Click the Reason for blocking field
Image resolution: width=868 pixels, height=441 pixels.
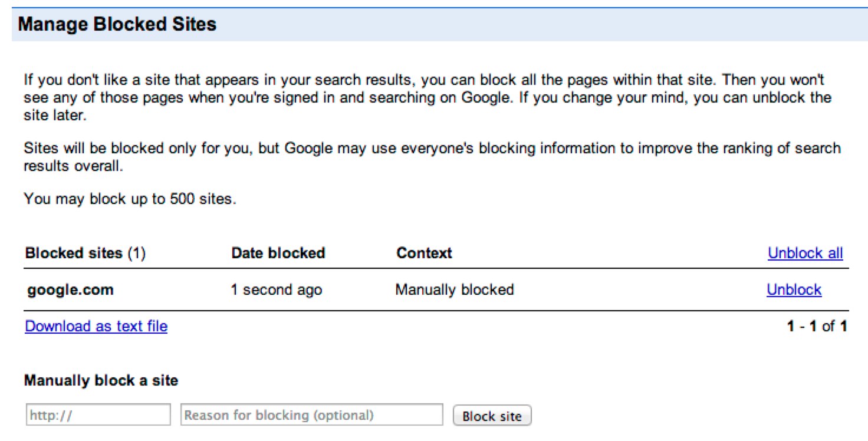coord(312,415)
